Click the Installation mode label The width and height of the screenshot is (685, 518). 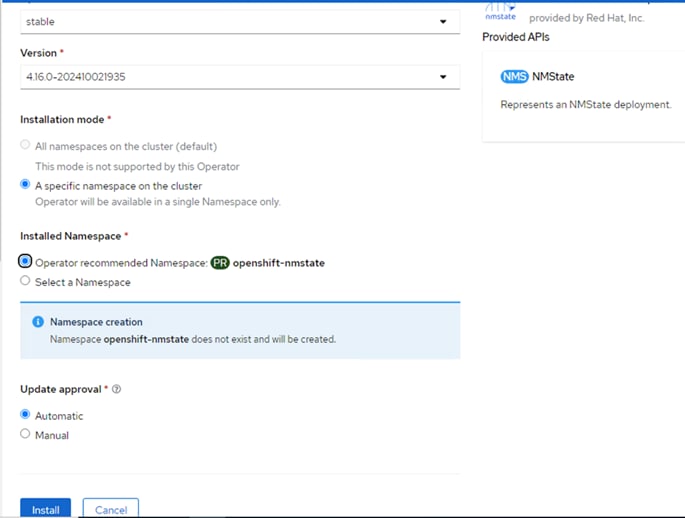62,120
